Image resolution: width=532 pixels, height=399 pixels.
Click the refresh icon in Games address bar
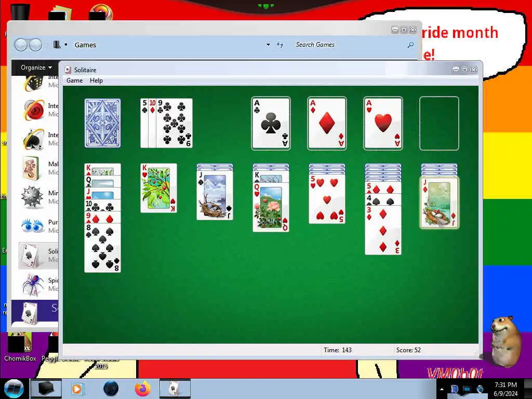coord(280,45)
